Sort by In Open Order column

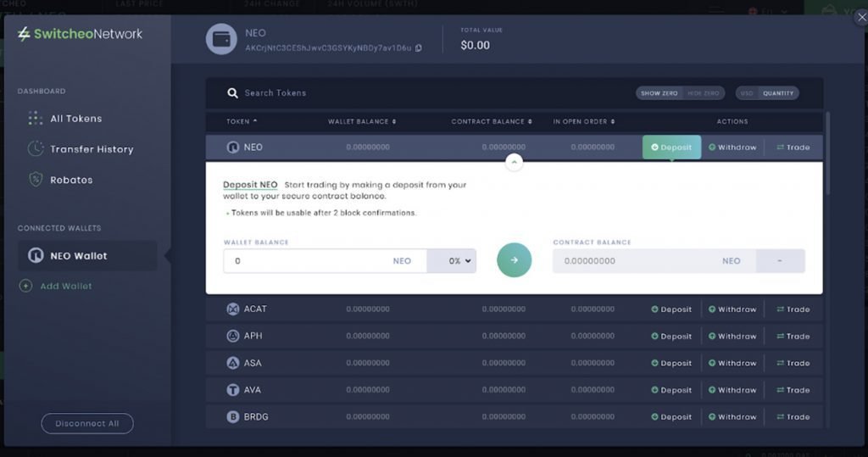[584, 121]
